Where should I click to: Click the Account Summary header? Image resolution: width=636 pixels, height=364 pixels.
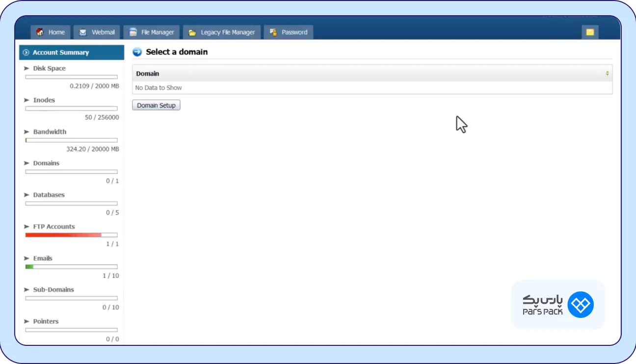click(72, 52)
